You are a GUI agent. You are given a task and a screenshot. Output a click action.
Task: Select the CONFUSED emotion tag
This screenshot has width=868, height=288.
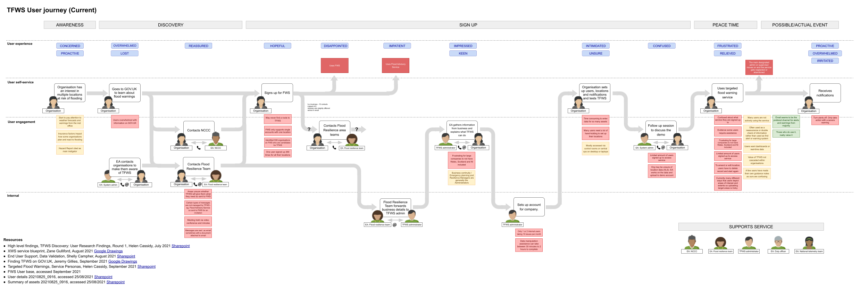662,46
